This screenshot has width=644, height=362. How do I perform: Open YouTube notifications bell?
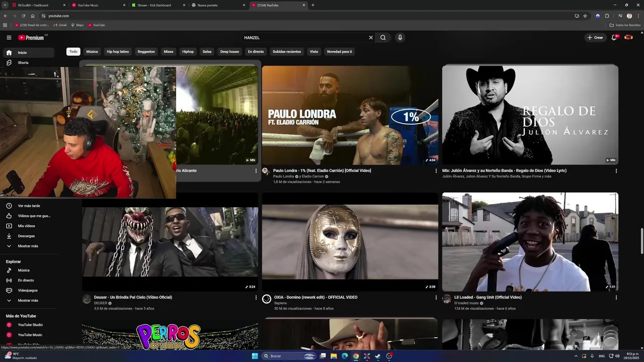(614, 38)
